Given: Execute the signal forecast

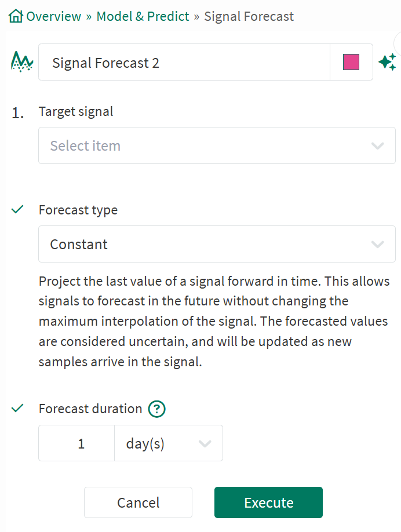Looking at the screenshot, I should [x=268, y=502].
